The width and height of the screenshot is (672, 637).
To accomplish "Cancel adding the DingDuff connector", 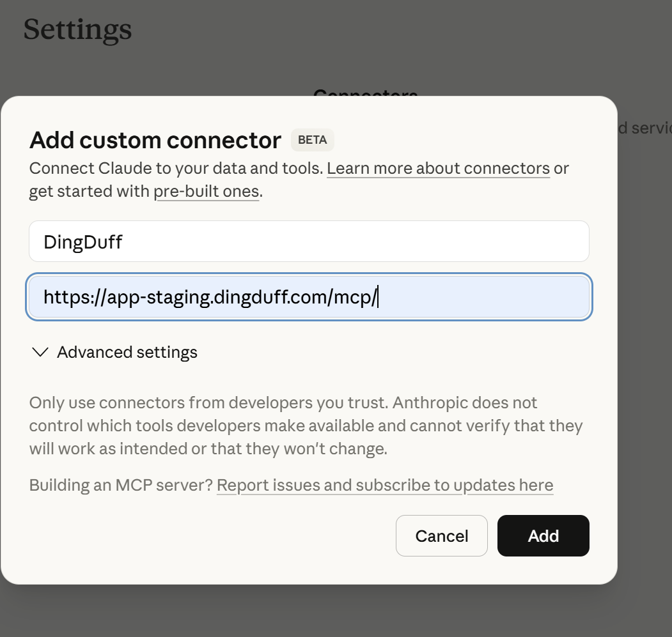I will click(x=441, y=535).
